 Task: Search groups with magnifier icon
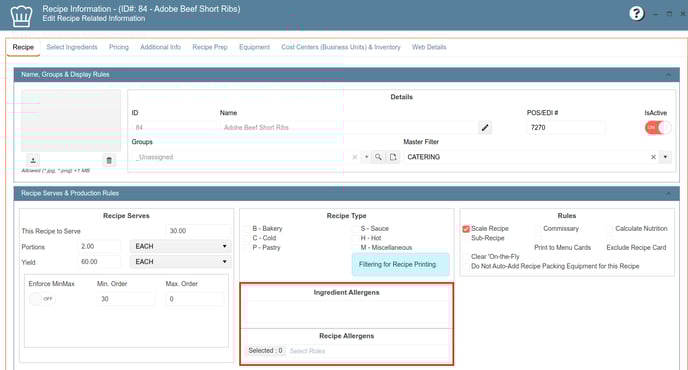(378, 157)
